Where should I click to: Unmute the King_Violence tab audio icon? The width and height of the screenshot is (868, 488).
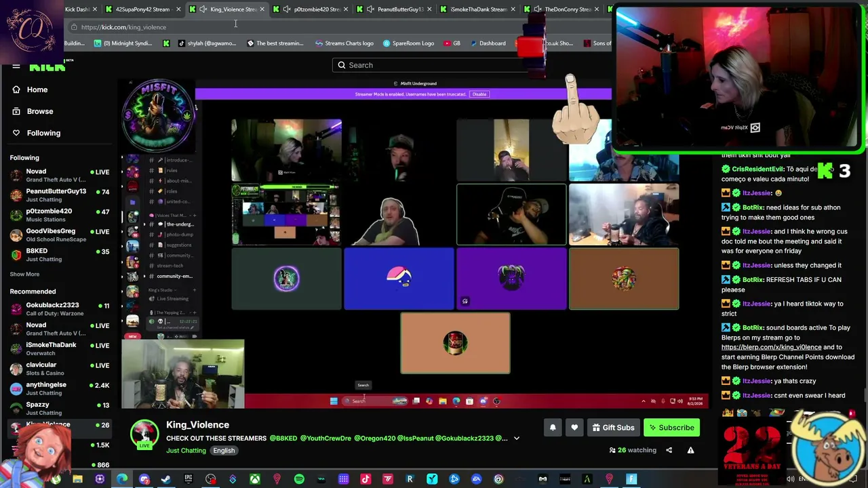[x=203, y=9]
